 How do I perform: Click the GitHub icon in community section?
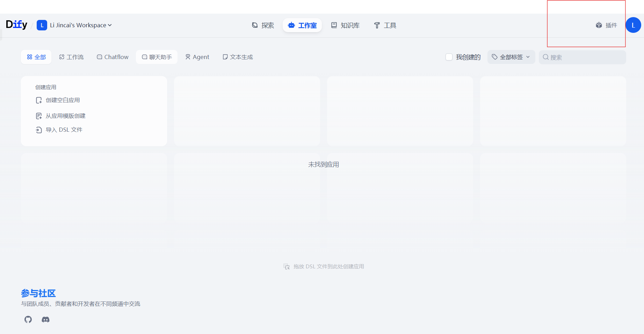point(28,319)
